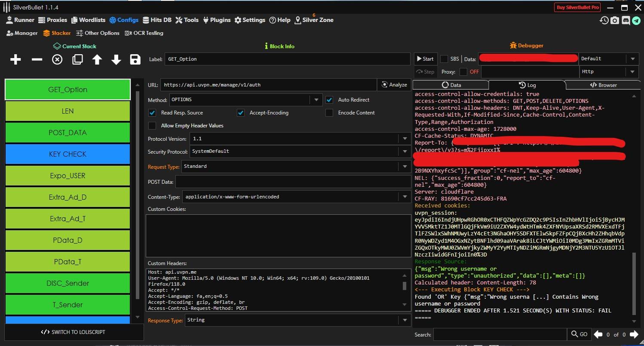Toggle the Auto Redirect checkbox
This screenshot has height=346, width=644.
point(329,100)
